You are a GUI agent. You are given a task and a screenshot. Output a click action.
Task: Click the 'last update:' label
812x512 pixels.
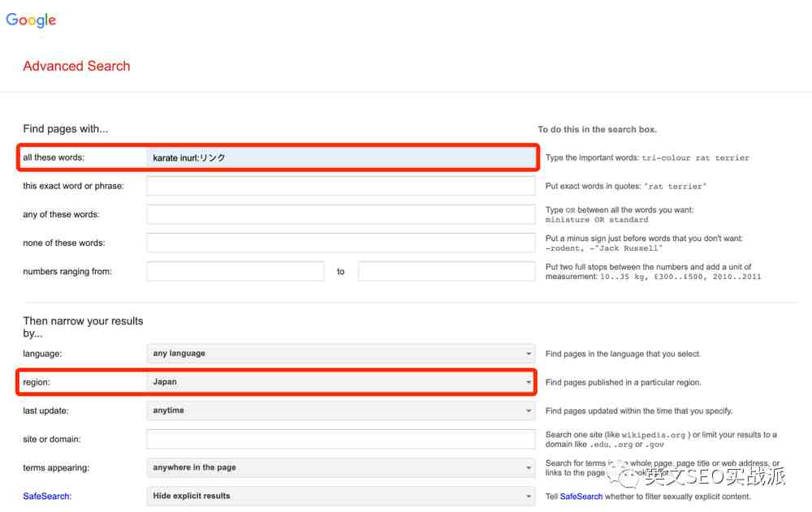pyautogui.click(x=45, y=411)
